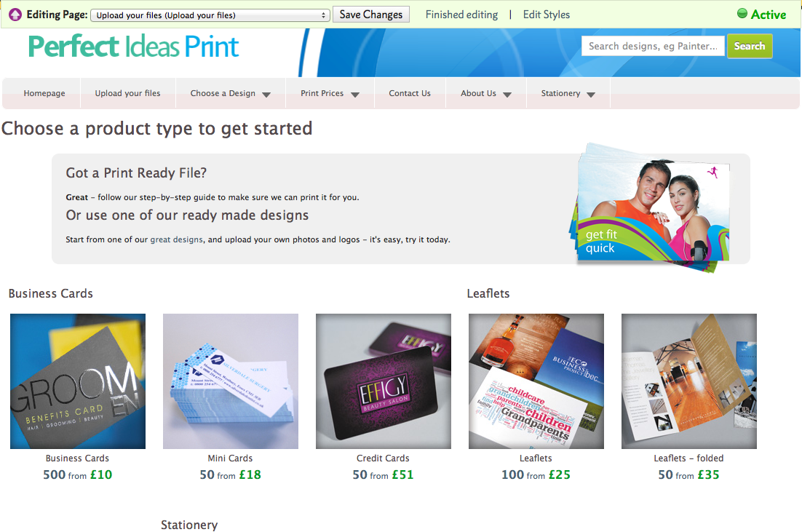Expand the Stationery menu arrow
Image resolution: width=802 pixels, height=532 pixels.
pos(591,95)
